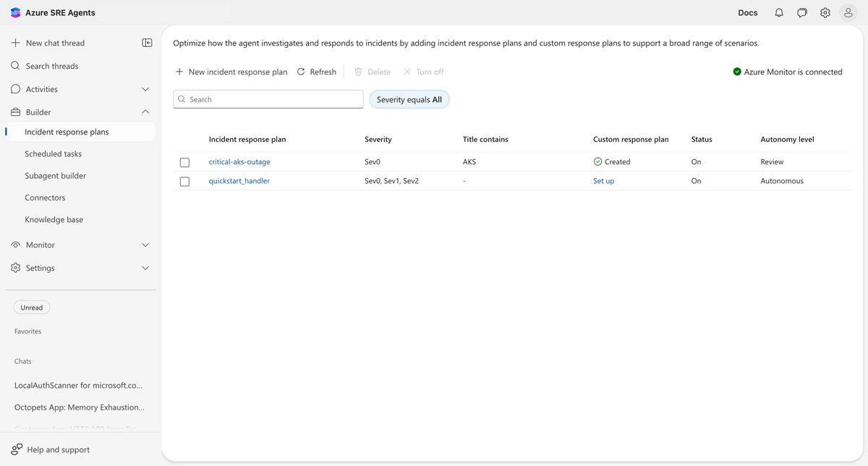Click the Azure SRE Agents logo icon
The height and width of the screenshot is (466, 868).
[15, 13]
